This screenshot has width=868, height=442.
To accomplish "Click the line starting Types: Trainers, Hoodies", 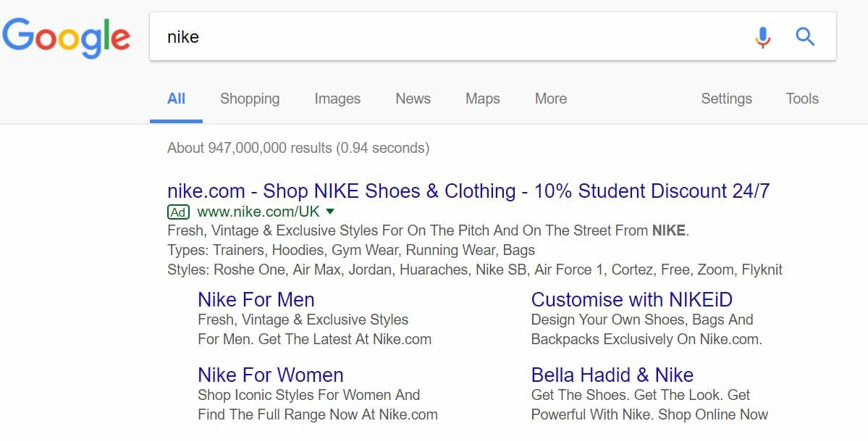I will (351, 251).
